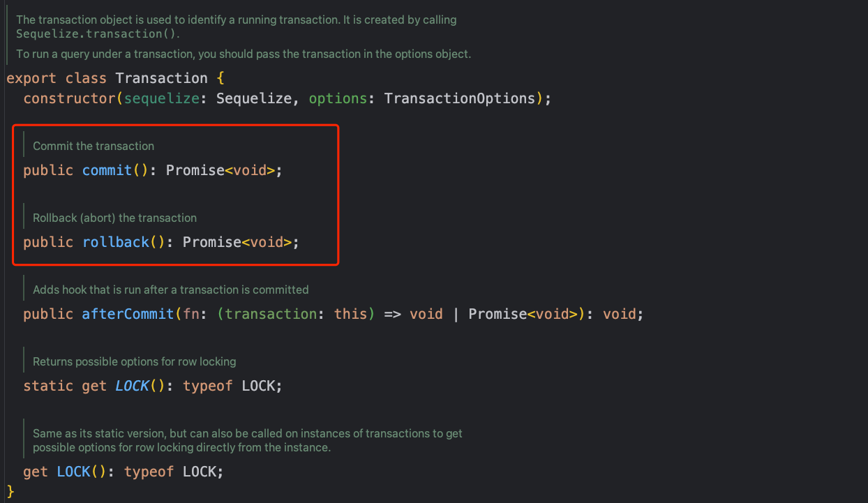Click the export keyword

(x=31, y=78)
